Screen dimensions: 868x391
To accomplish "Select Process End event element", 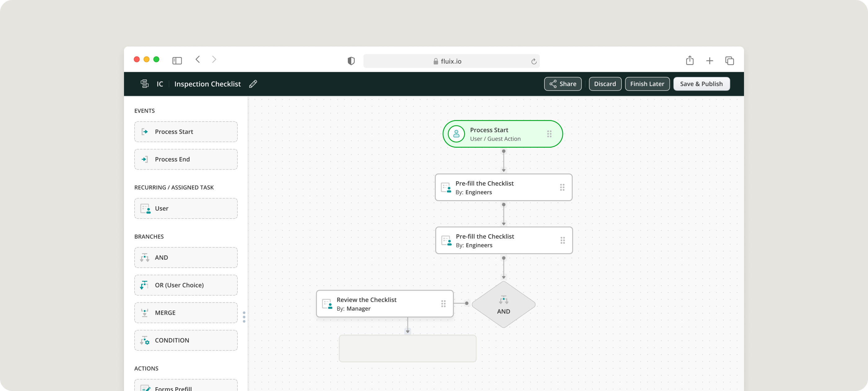I will point(186,159).
